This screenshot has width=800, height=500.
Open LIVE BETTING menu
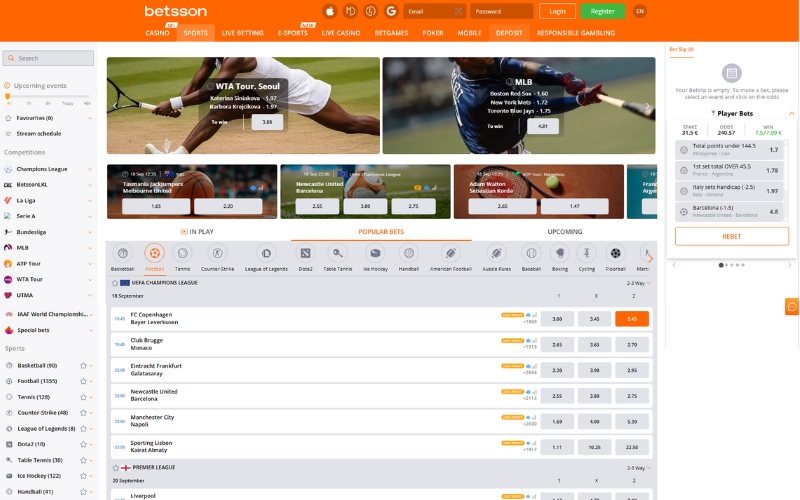click(243, 33)
